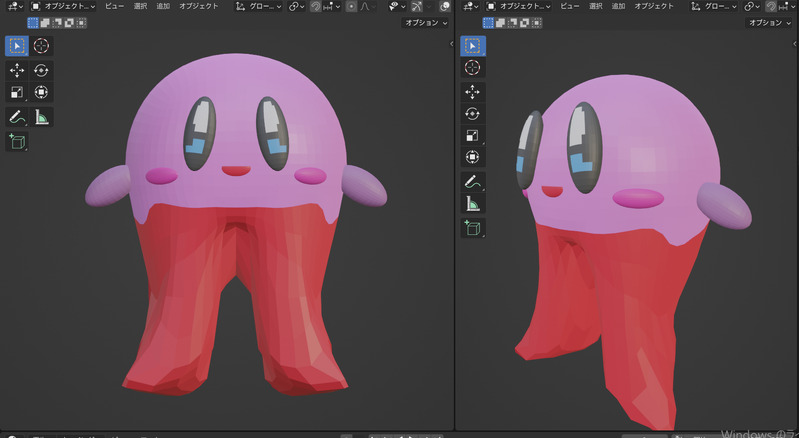Select the Cursor tool in left viewport
Image resolution: width=799 pixels, height=438 pixels.
click(42, 46)
